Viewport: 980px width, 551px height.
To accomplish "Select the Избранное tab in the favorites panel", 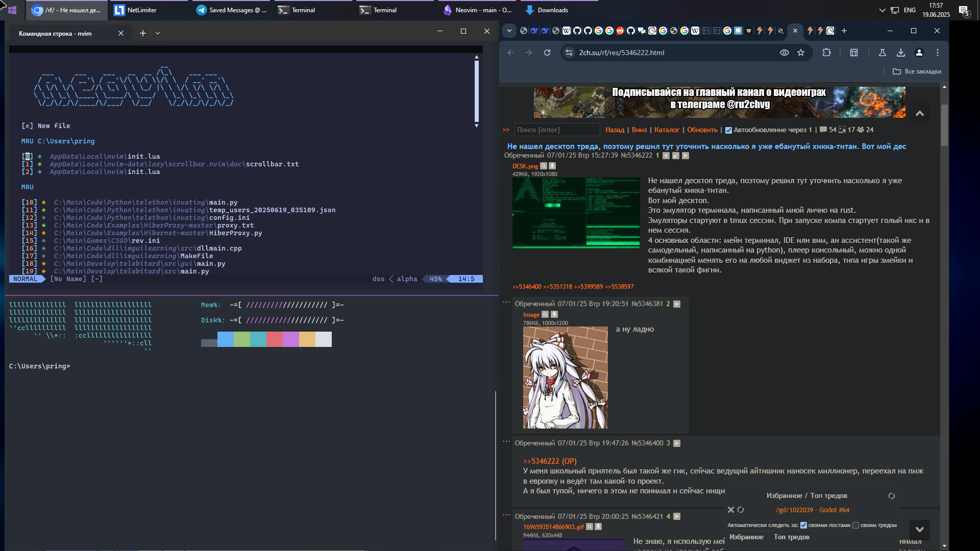I will [x=746, y=537].
